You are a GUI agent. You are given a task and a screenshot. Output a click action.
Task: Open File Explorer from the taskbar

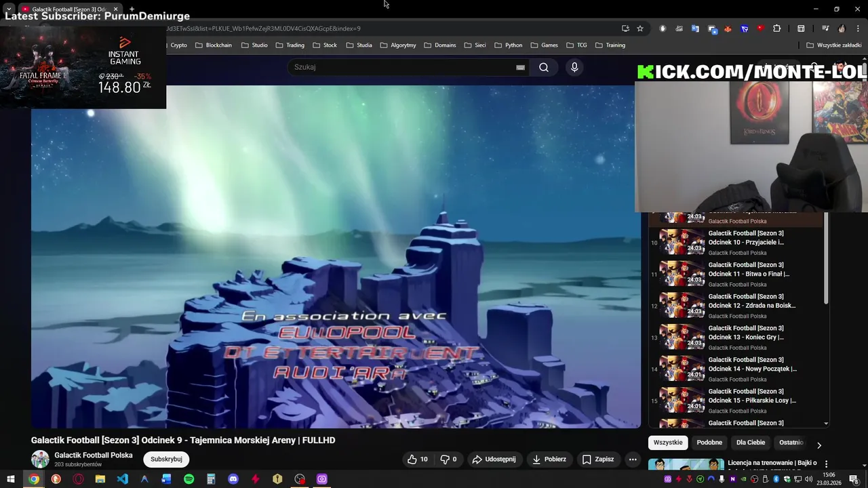(100, 479)
